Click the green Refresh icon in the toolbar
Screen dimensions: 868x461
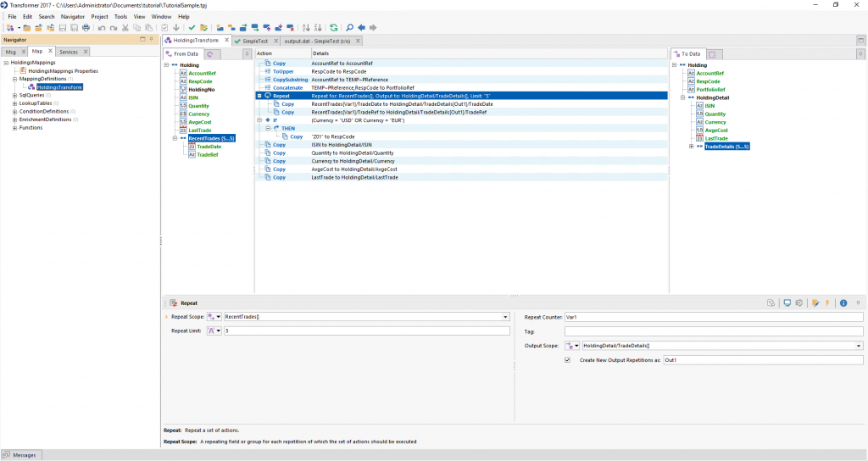[333, 28]
